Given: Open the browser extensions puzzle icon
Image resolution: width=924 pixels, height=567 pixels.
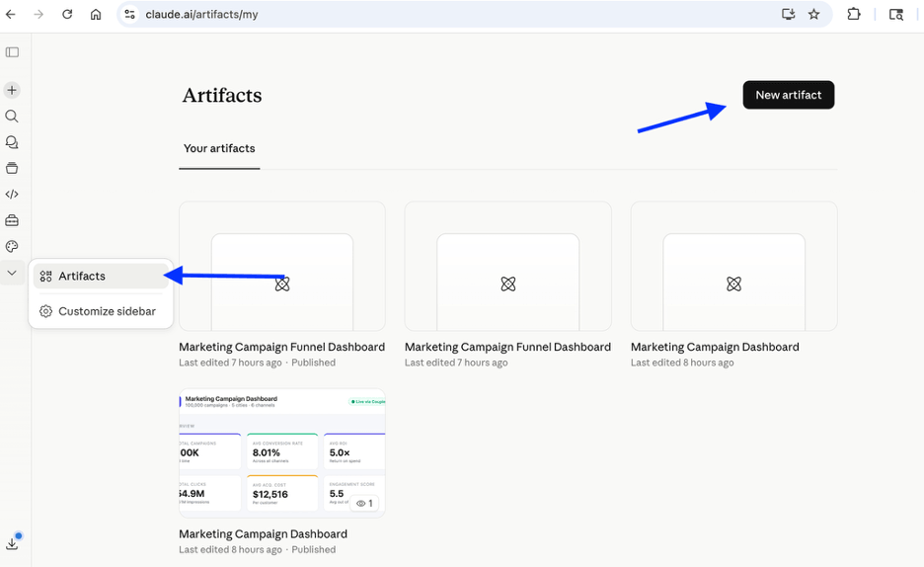Looking at the screenshot, I should 853,14.
